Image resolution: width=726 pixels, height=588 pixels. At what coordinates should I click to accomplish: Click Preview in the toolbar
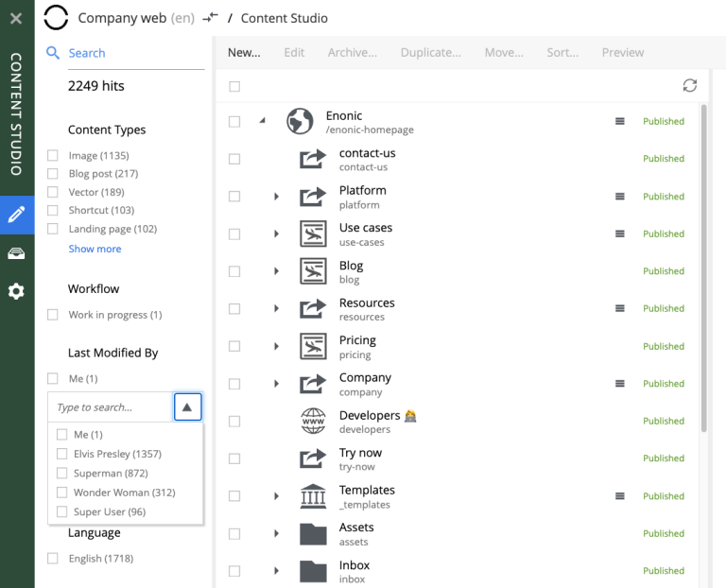[623, 53]
